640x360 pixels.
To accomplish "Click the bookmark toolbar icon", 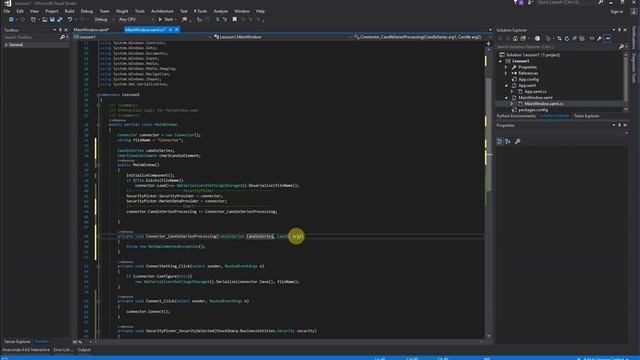I will [235, 19].
